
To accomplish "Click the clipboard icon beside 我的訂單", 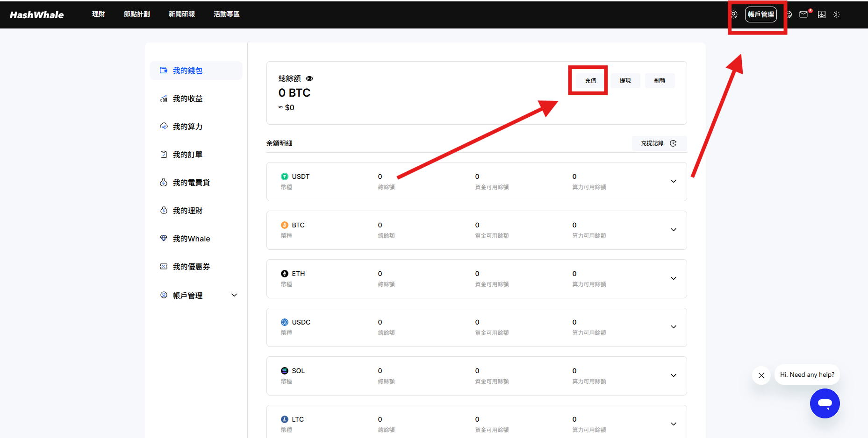I will [164, 155].
